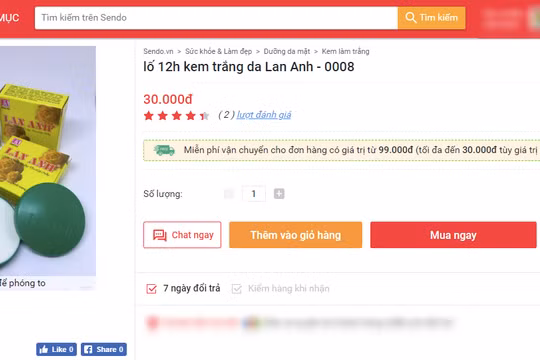Click the 7 ngày đổi trả checkbox icon
Viewport: 540px width, 360px height.
pyautogui.click(x=152, y=288)
